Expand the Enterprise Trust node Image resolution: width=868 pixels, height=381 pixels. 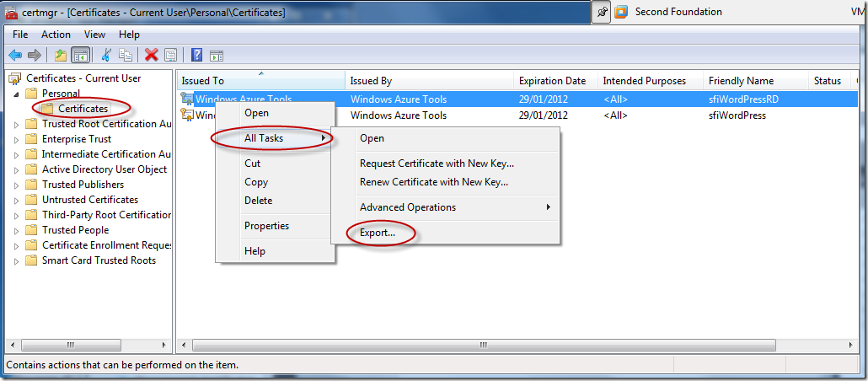click(17, 140)
